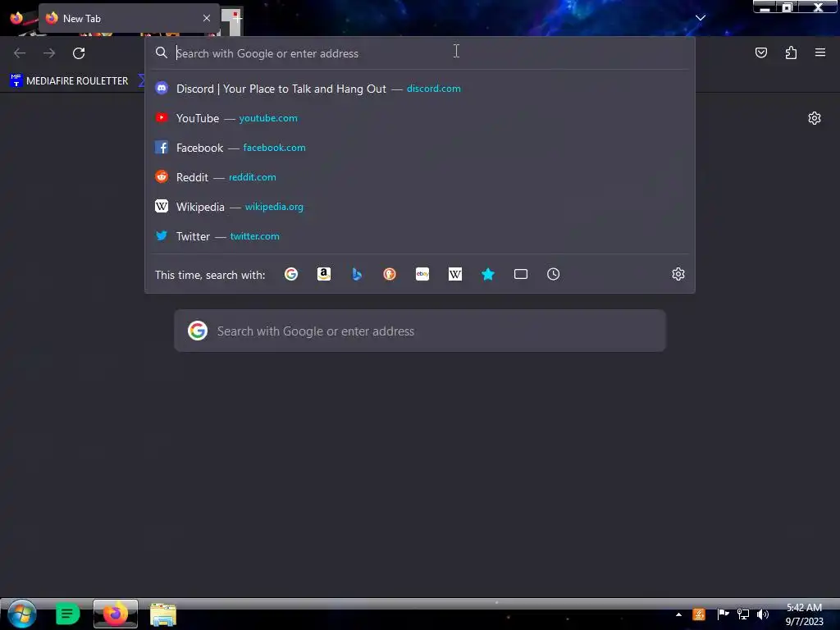Go back one page

pyautogui.click(x=20, y=53)
